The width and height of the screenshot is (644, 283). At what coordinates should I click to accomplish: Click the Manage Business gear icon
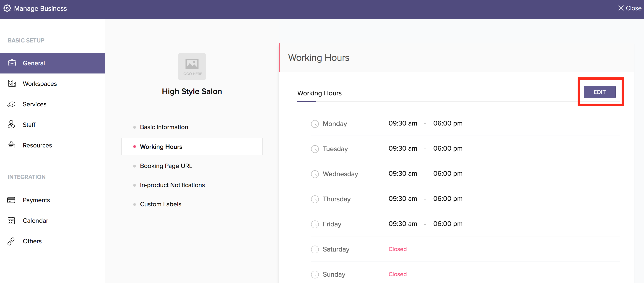7,8
